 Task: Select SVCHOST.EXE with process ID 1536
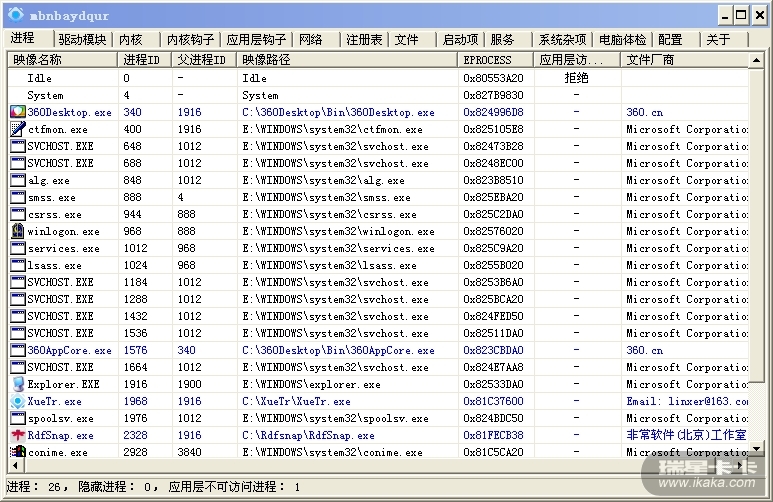60,333
